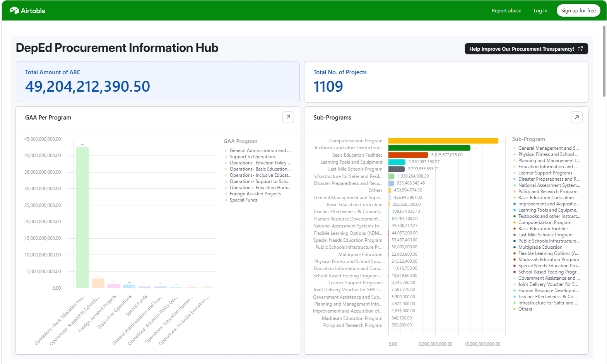This screenshot has width=607, height=364.
Task: Toggle Learner Support Programs legend entry
Action: tap(543, 173)
